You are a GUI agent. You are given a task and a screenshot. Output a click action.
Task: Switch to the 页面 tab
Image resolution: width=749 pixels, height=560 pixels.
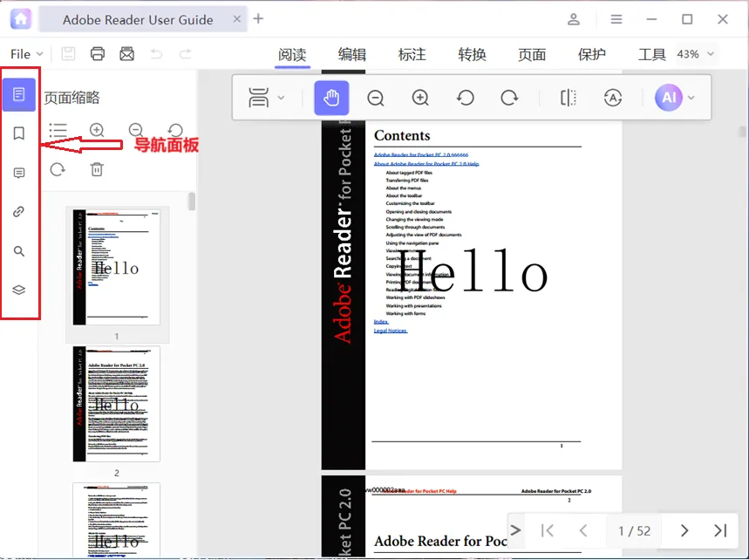532,54
